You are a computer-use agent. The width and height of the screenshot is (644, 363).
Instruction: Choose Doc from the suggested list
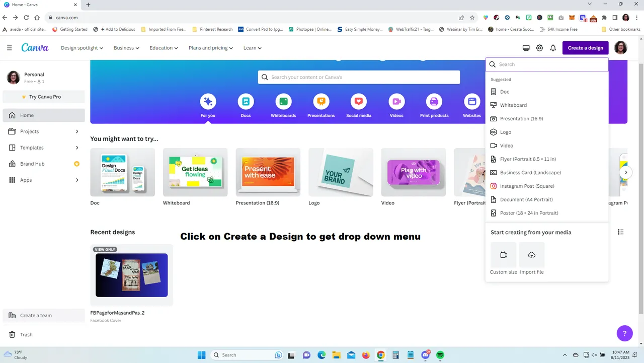547,92
